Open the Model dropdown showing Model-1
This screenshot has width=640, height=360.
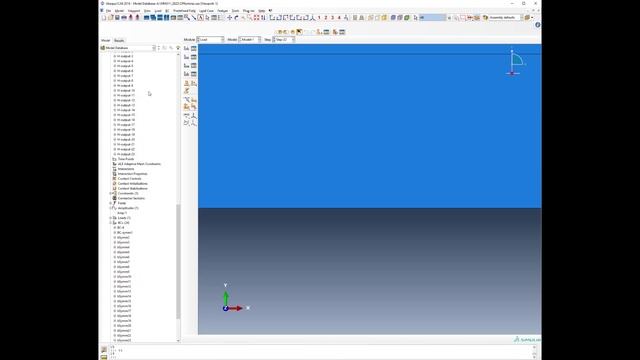pyautogui.click(x=250, y=40)
